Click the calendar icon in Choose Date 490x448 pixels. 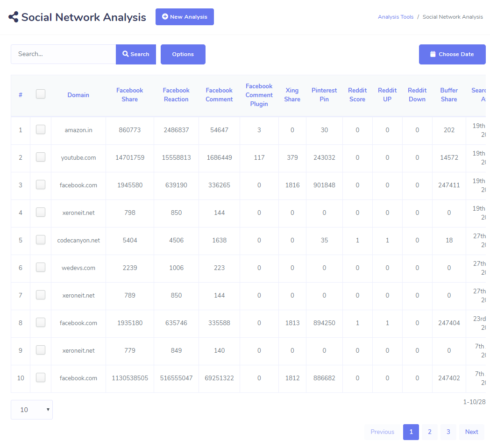coord(433,54)
